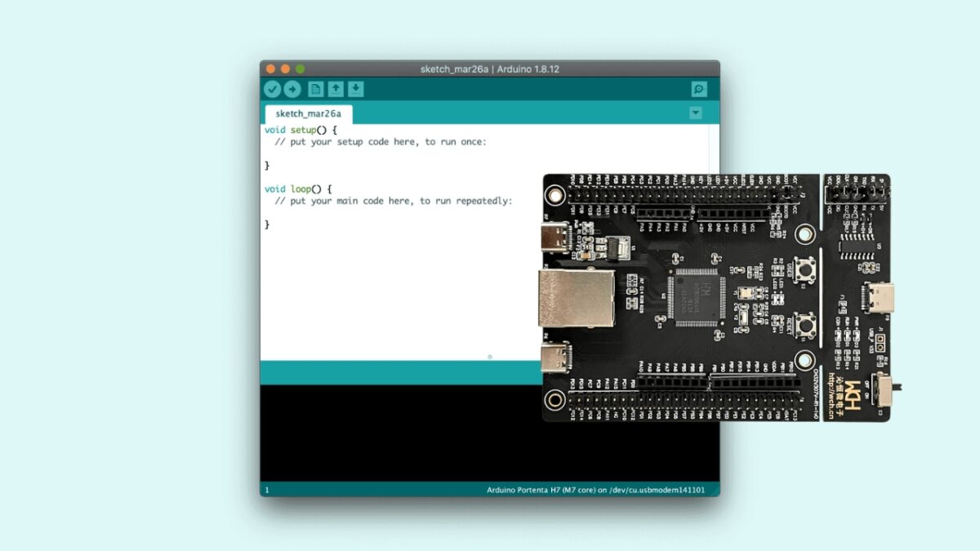
Task: Open a sketch using the upward-arrow Open icon
Action: [336, 89]
